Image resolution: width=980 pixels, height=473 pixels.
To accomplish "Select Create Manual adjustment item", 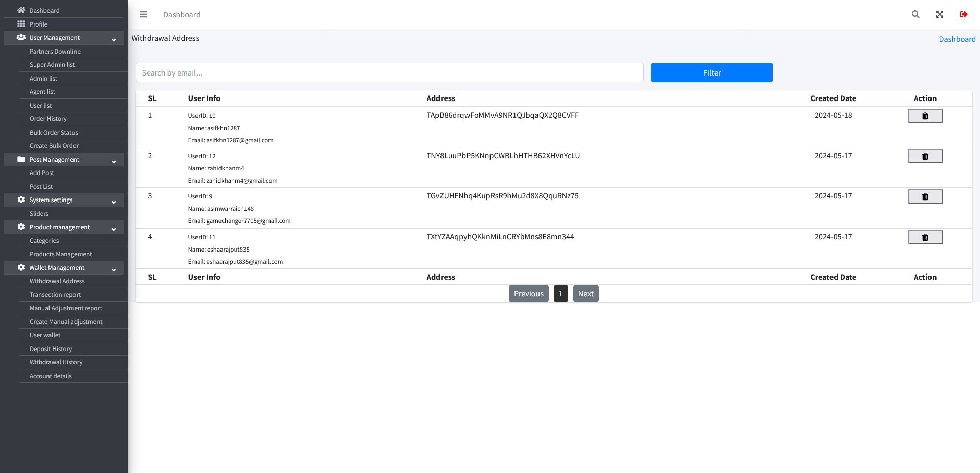I will pos(66,322).
